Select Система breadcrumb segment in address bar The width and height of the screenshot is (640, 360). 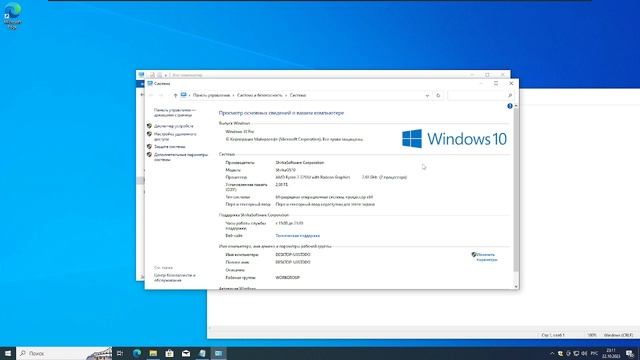298,96
